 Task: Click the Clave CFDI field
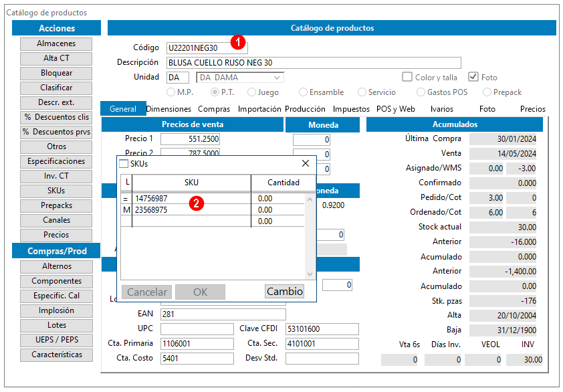point(322,329)
